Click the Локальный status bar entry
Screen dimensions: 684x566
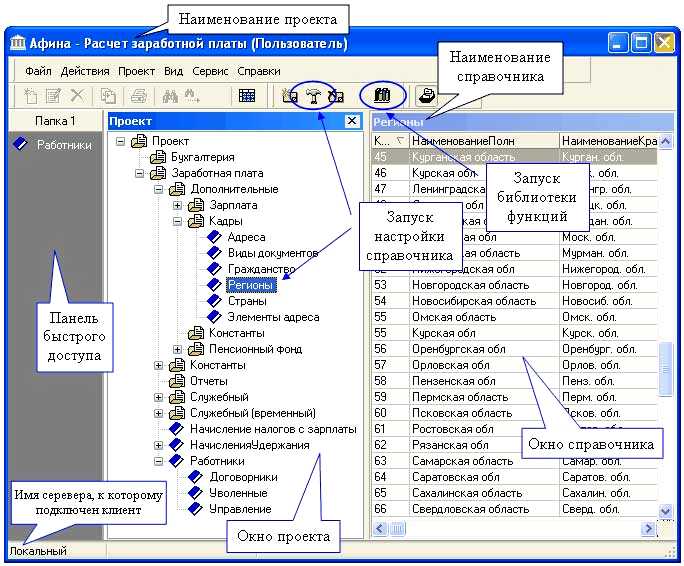(x=38, y=551)
